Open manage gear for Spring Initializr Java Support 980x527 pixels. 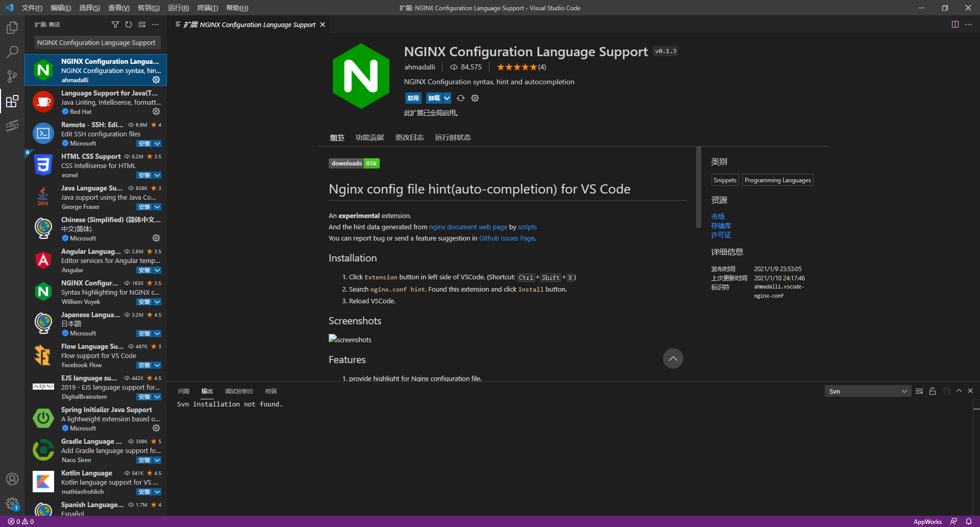(156, 428)
